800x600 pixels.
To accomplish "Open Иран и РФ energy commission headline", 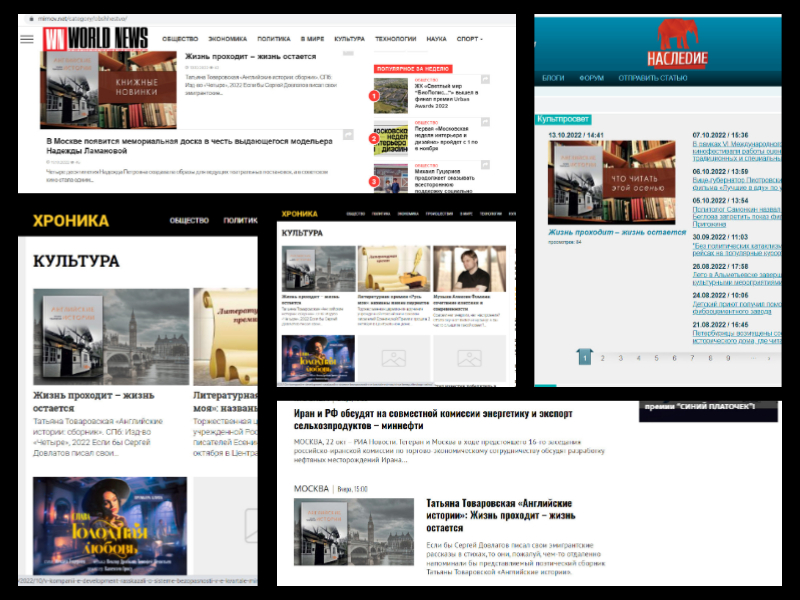I will click(433, 419).
